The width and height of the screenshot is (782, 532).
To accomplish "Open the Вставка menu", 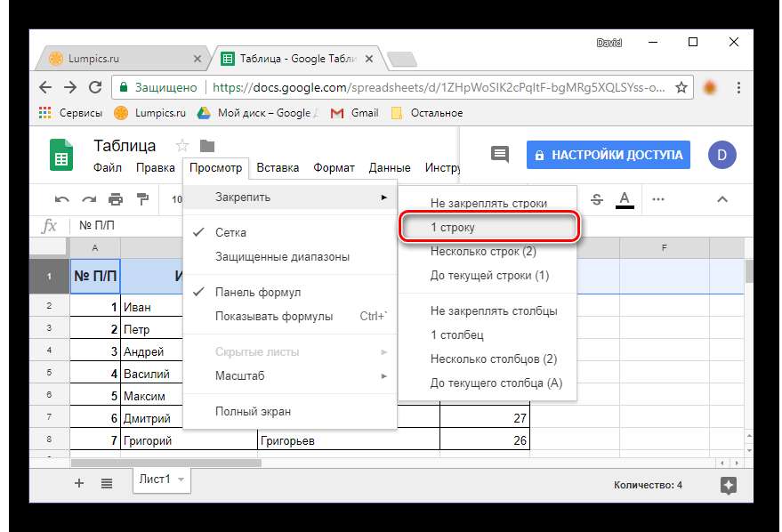I will (x=278, y=168).
